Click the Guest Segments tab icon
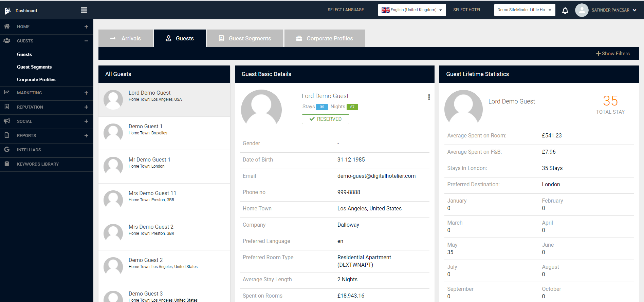Screen dimensions: 644x302 click(221, 38)
